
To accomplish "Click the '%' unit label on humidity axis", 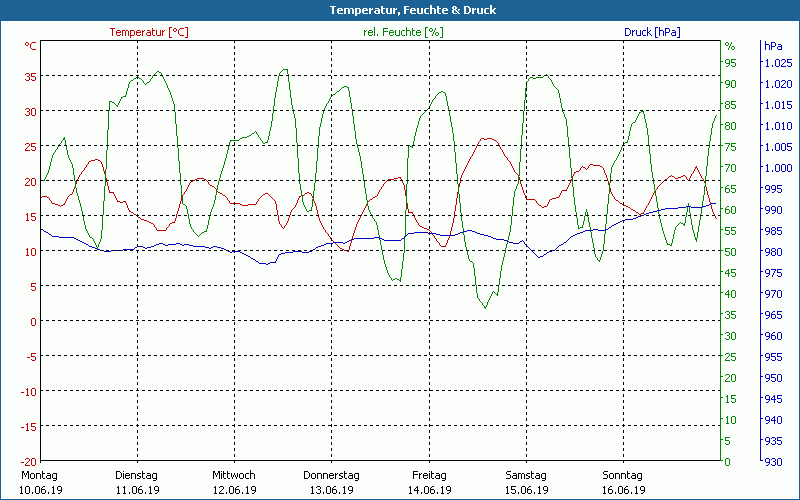I will (730, 46).
